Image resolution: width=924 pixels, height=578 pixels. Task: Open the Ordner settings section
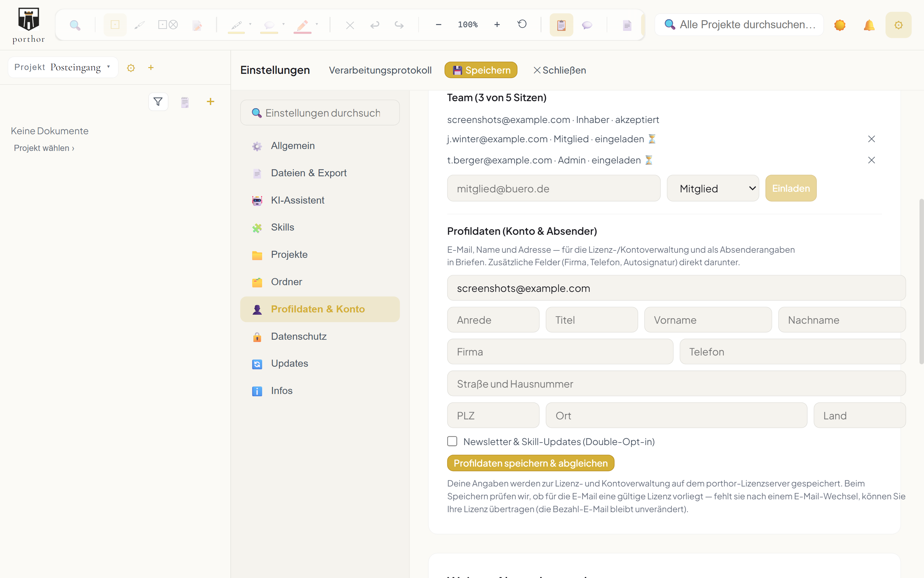320,282
